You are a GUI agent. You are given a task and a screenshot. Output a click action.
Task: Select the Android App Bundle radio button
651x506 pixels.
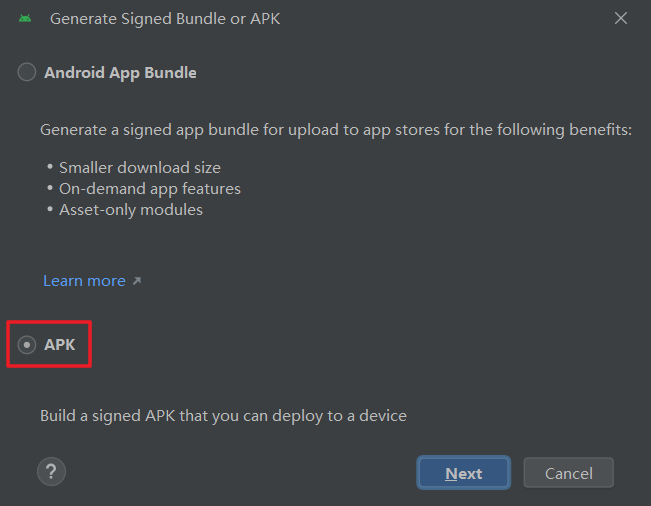[x=27, y=72]
